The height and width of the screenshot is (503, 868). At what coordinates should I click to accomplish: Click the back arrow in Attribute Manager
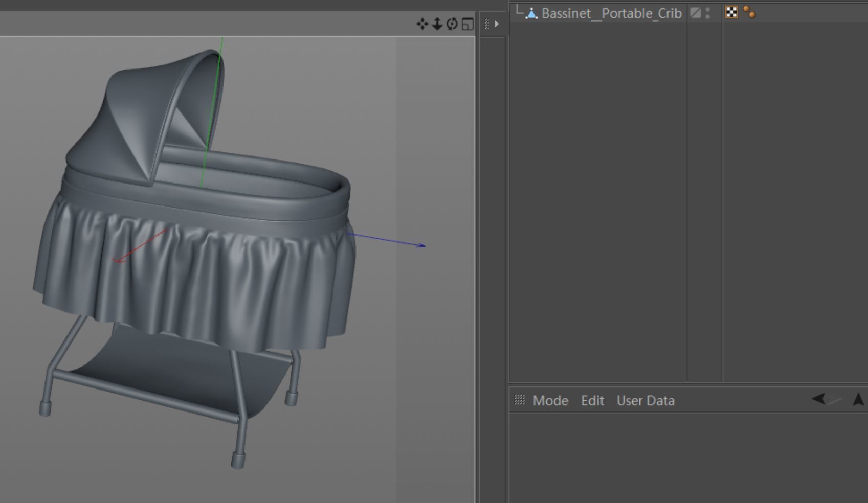[818, 399]
